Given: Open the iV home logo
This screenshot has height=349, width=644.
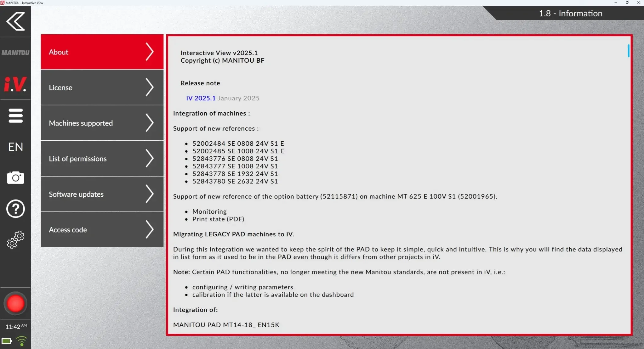Looking at the screenshot, I should [15, 84].
